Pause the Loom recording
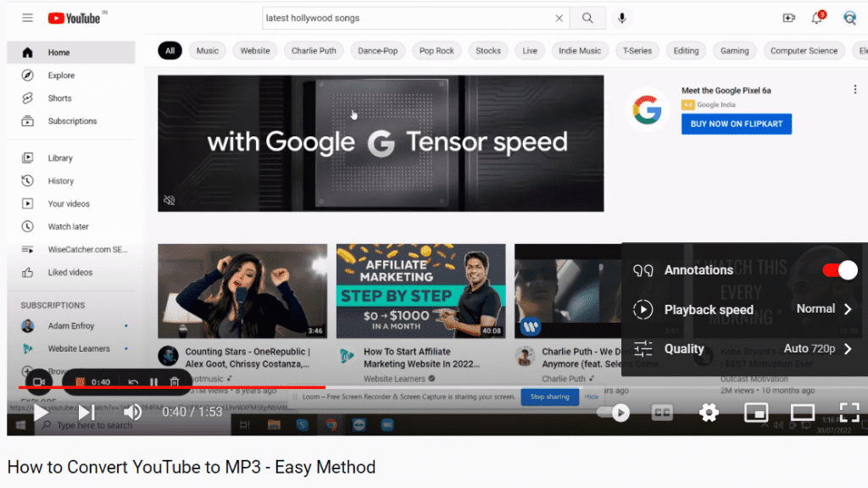 (153, 382)
